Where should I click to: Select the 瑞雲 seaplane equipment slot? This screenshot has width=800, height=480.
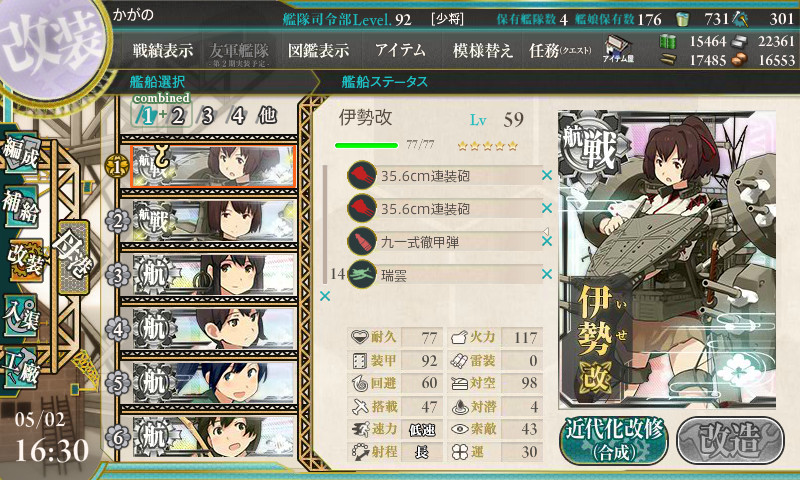click(446, 275)
